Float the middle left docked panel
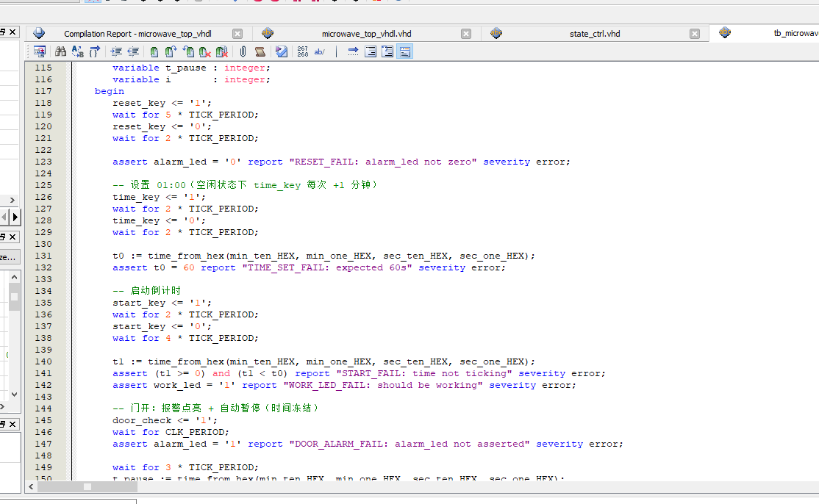 (3, 237)
